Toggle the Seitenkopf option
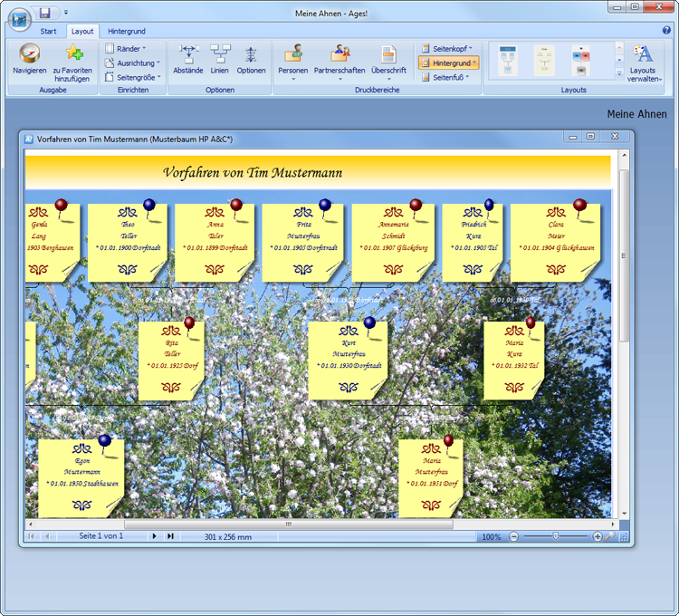 point(447,48)
